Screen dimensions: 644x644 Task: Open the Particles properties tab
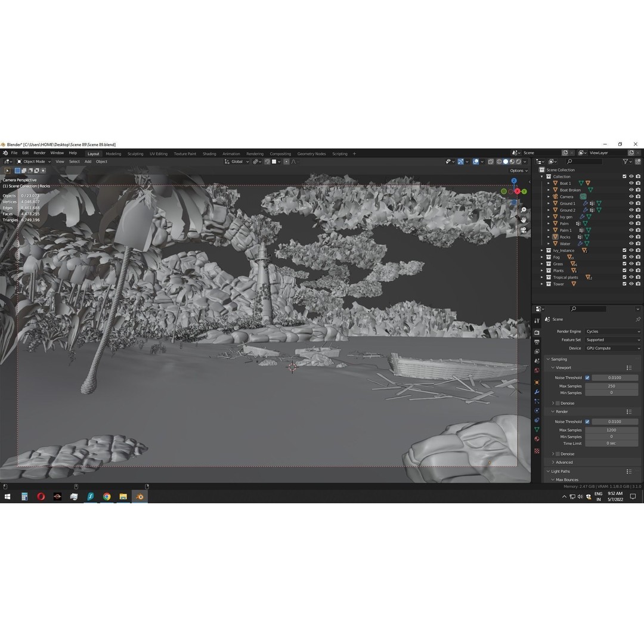(x=537, y=401)
